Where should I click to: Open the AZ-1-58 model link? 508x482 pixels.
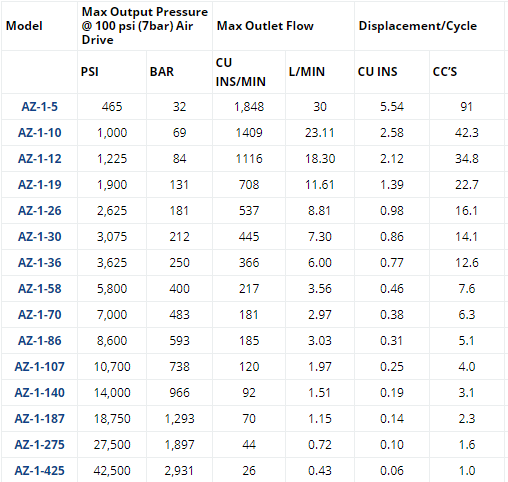click(39, 289)
